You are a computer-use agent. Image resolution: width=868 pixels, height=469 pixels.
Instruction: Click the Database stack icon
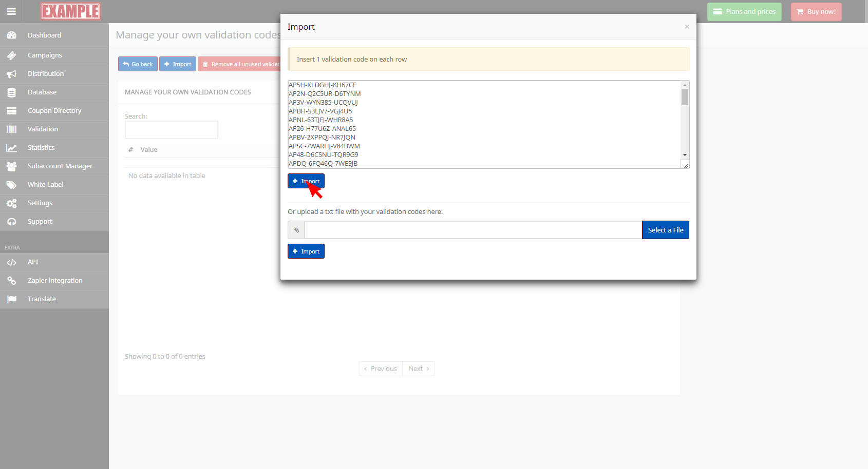tap(11, 92)
